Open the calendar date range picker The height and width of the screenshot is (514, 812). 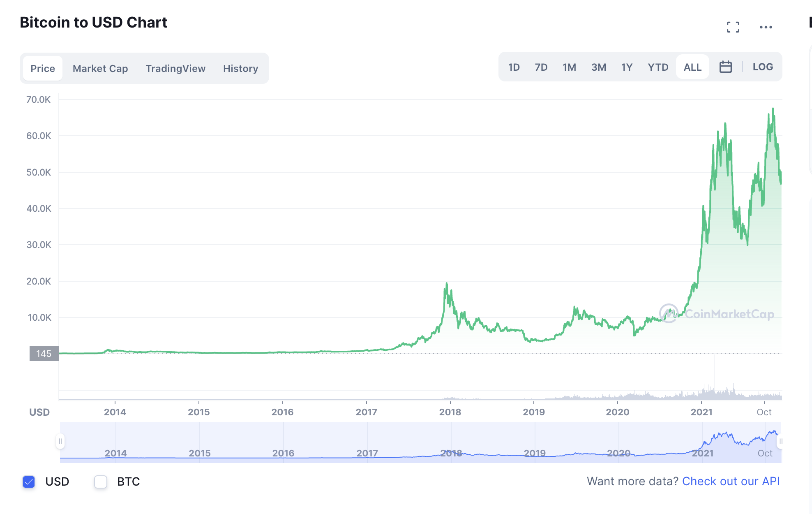pyautogui.click(x=725, y=67)
